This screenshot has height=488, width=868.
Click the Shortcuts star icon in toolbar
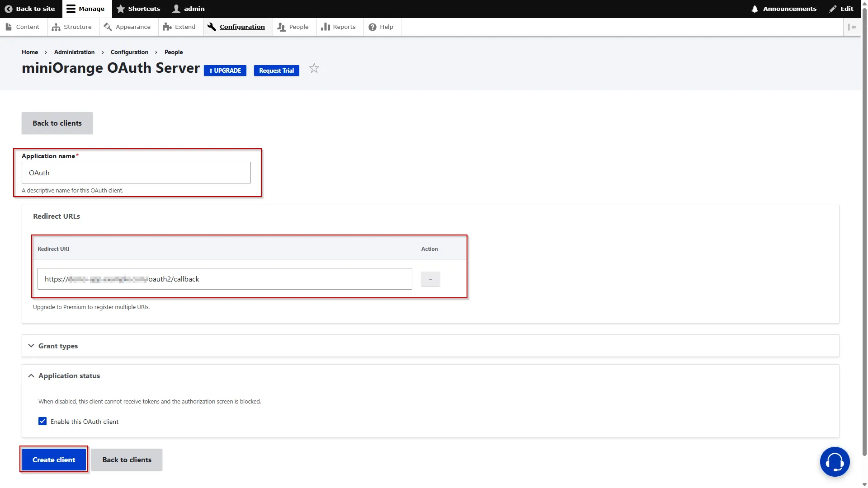coord(121,9)
